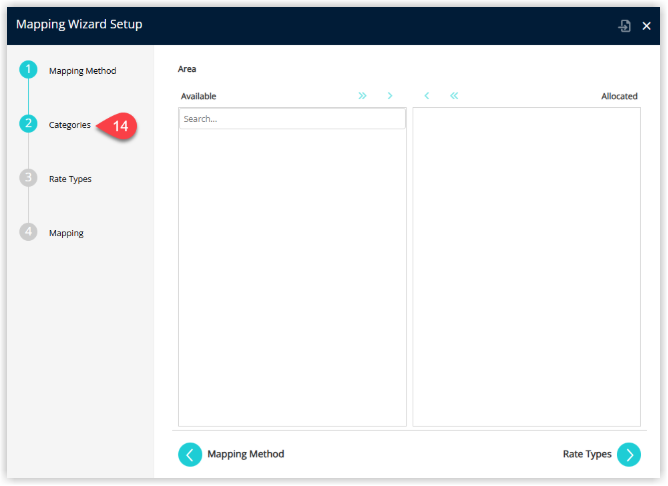Click the Rate Types text at the bottom right
668x486 pixels.
point(587,454)
